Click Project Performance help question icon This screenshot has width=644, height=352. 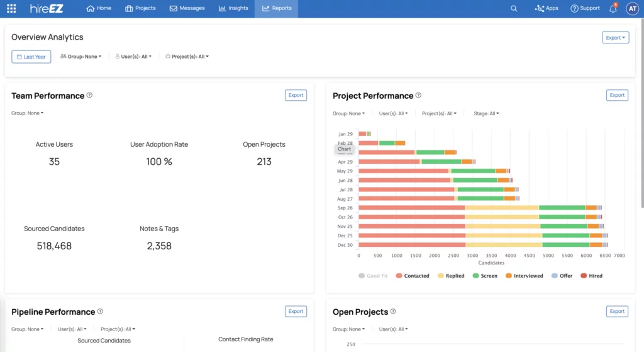pos(419,96)
